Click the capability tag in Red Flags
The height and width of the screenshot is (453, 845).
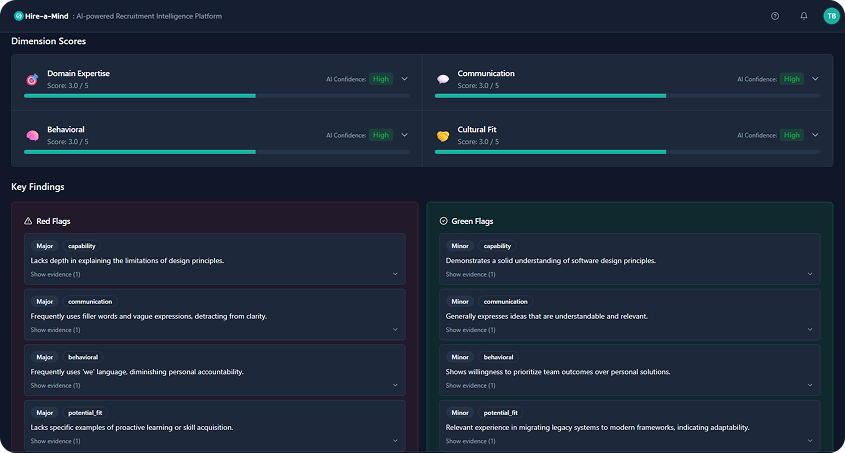[82, 246]
